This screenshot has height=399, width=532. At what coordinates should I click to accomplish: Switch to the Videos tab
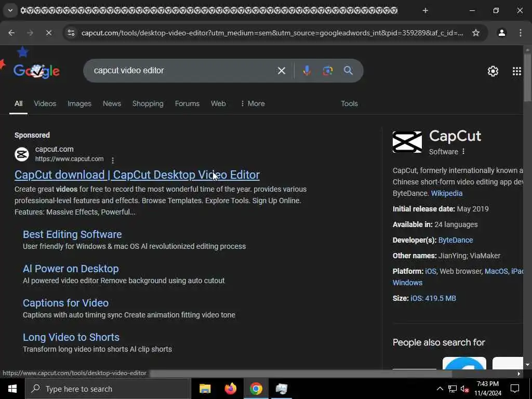[x=45, y=104]
